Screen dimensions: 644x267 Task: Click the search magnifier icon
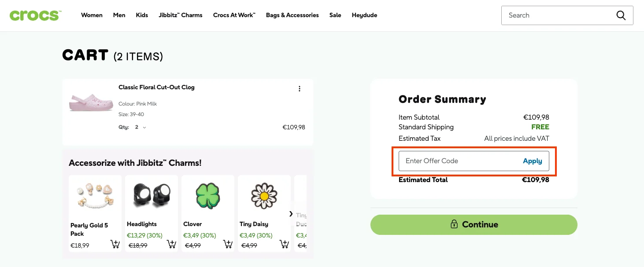coord(621,15)
